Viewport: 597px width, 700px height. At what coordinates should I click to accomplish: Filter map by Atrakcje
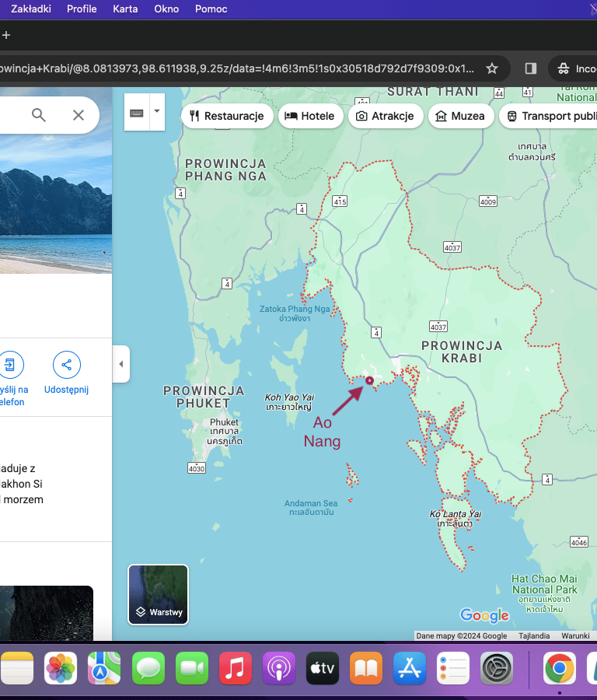pos(386,116)
